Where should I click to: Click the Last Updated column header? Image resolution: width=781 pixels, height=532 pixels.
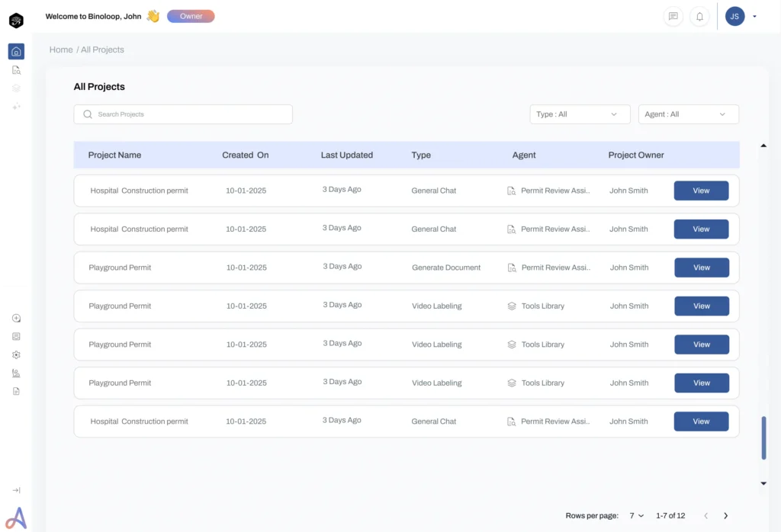point(346,155)
